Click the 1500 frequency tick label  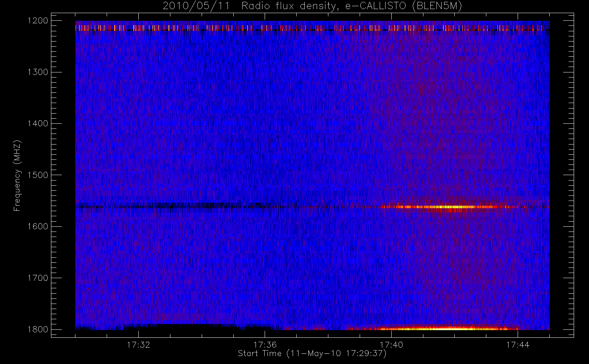click(38, 175)
